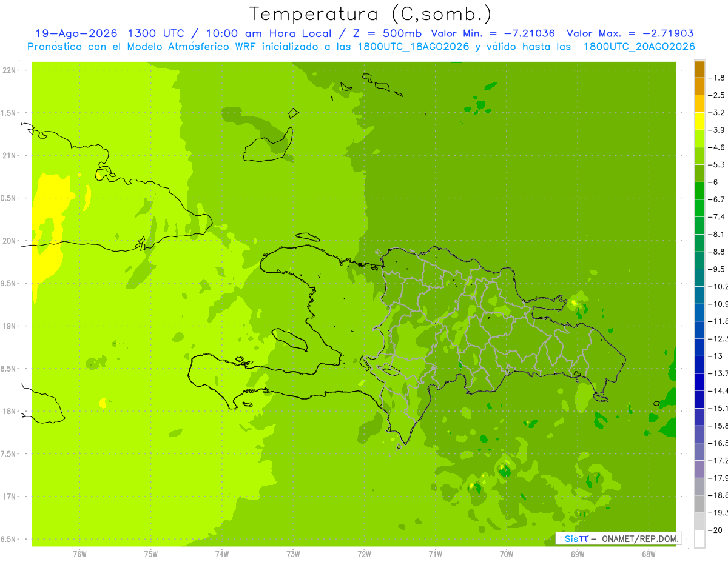Select the level text "Z = 500mb"
Image resolution: width=728 pixels, height=562 pixels.
pyautogui.click(x=387, y=33)
